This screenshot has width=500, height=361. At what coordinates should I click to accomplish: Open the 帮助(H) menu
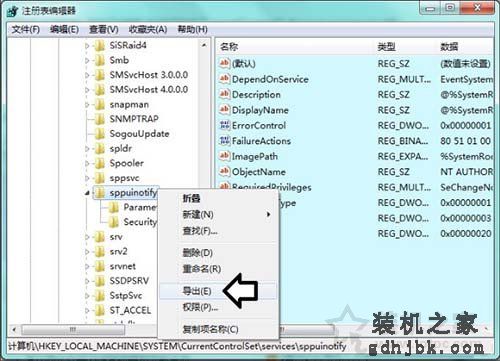point(192,30)
